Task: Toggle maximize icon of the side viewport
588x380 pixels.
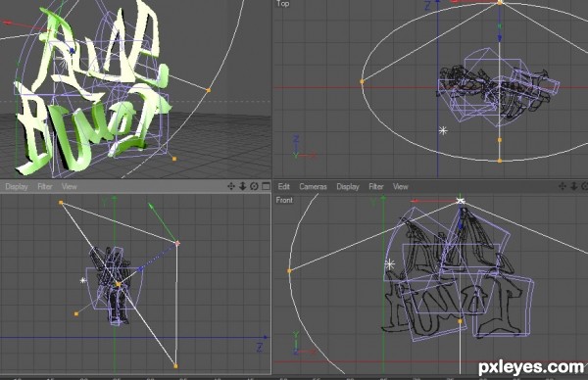Action: [266, 186]
